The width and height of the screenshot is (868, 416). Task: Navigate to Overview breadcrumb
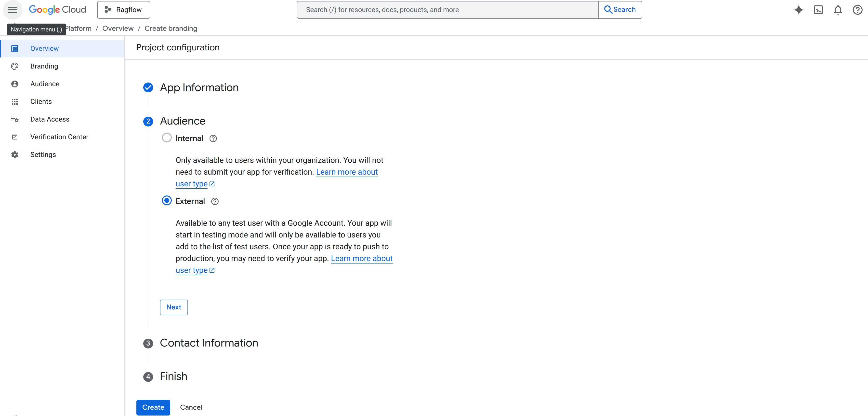coord(118,28)
